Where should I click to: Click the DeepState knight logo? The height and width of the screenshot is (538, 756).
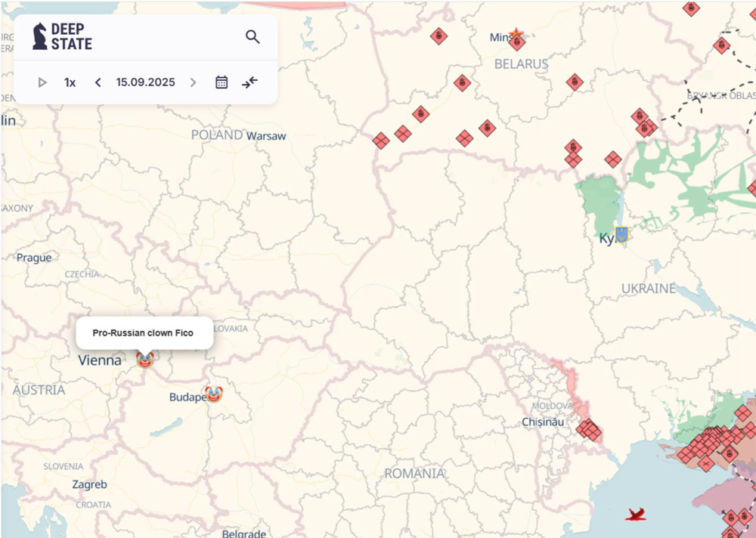(40, 36)
